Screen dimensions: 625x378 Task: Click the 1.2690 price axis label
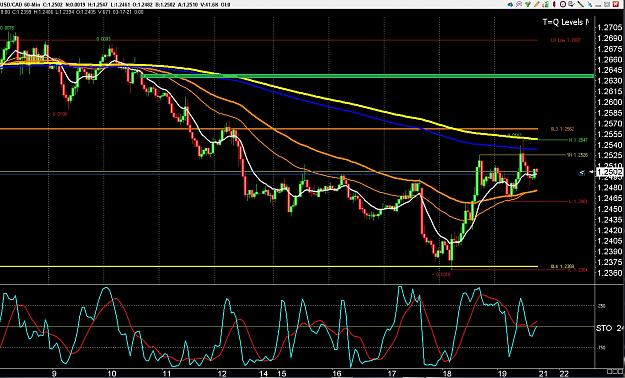609,38
